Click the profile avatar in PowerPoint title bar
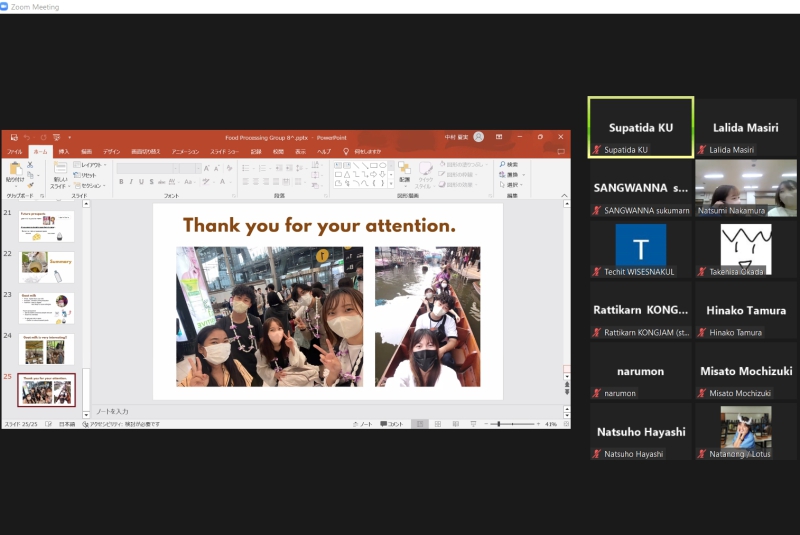The width and height of the screenshot is (800, 535). (478, 137)
